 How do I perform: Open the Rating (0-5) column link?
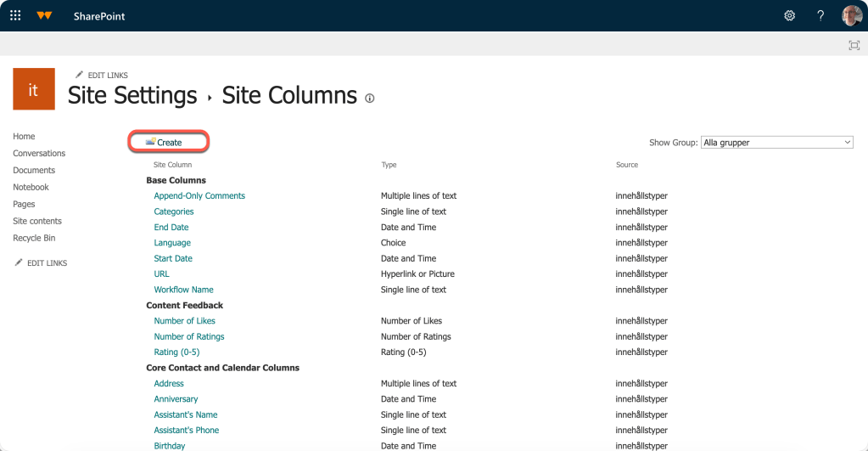(176, 352)
